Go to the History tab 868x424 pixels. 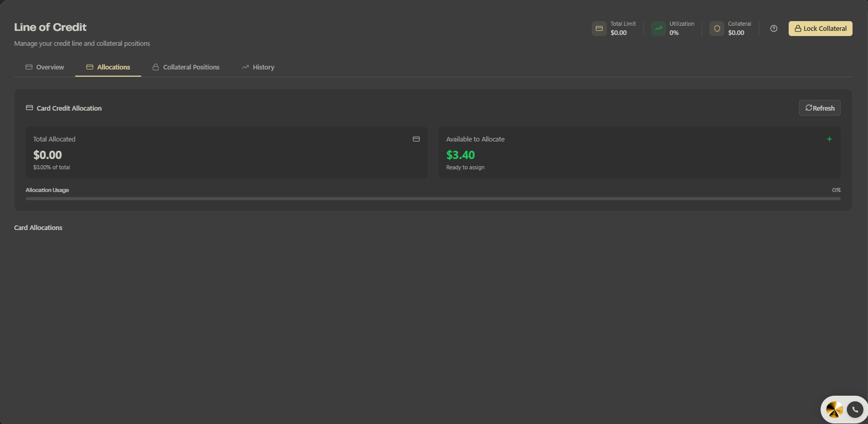point(258,67)
